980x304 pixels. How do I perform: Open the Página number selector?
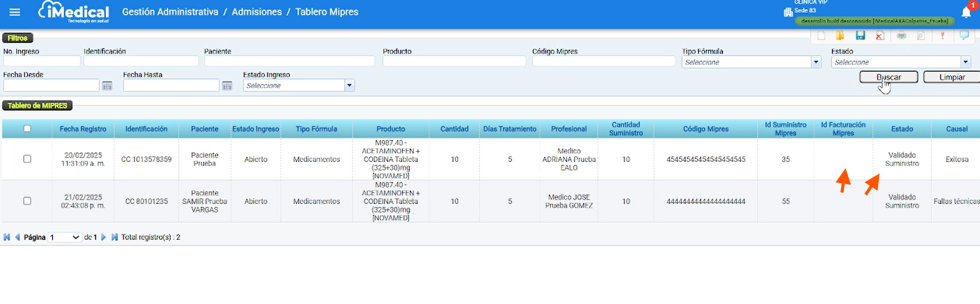click(65, 237)
